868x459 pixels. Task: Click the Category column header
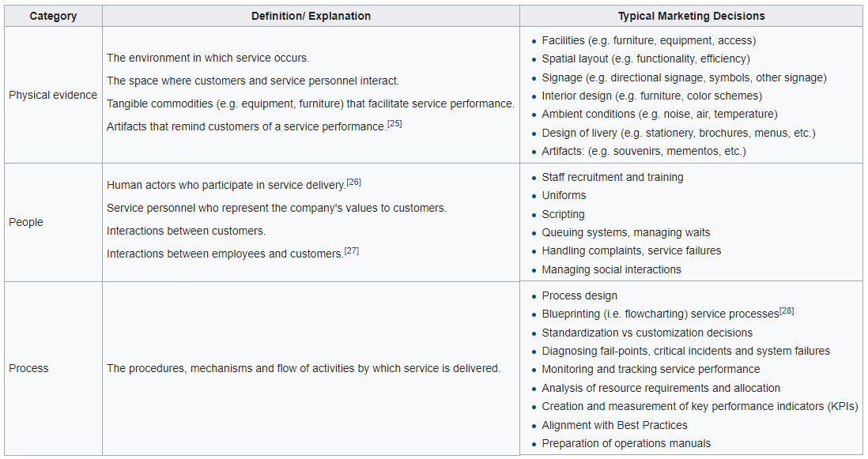(53, 16)
